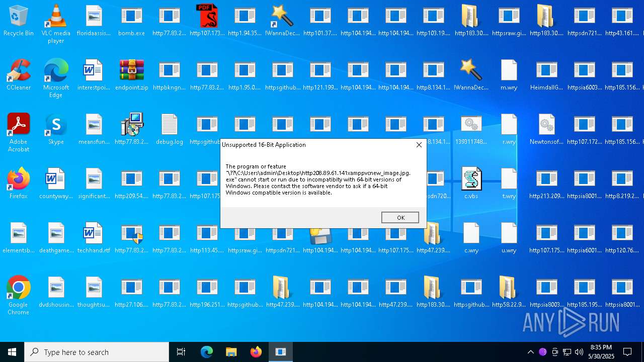Screen dimensions: 644x362
Task: Open the volume control in system tray
Action: 579,352
